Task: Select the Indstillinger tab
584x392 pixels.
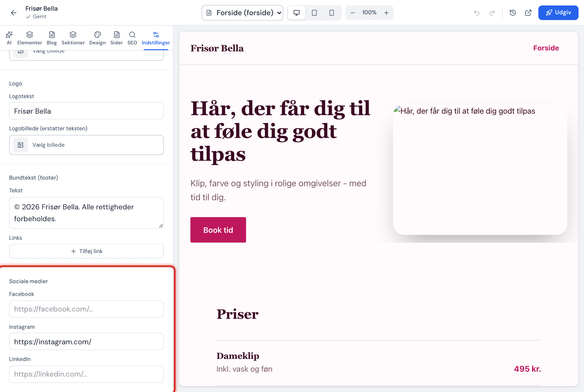Action: click(x=156, y=38)
